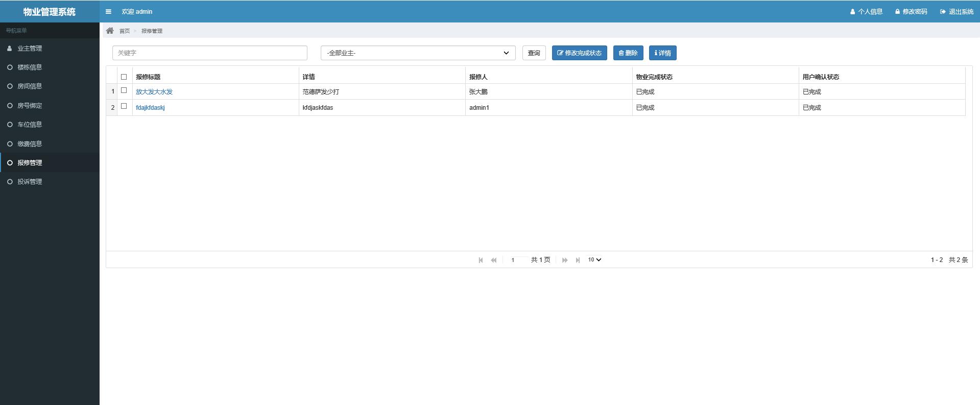Click the 共 2 条 record count
The width and height of the screenshot is (980, 405).
point(958,260)
